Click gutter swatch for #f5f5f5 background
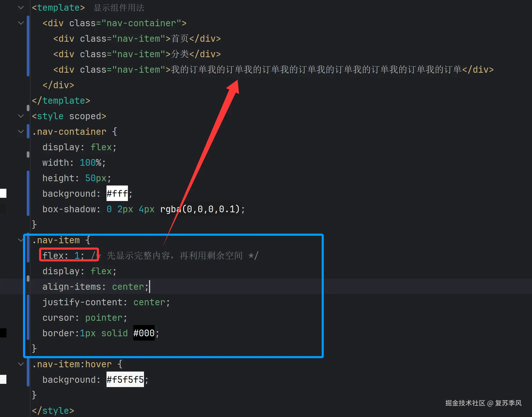The height and width of the screenshot is (417, 532). (3, 379)
